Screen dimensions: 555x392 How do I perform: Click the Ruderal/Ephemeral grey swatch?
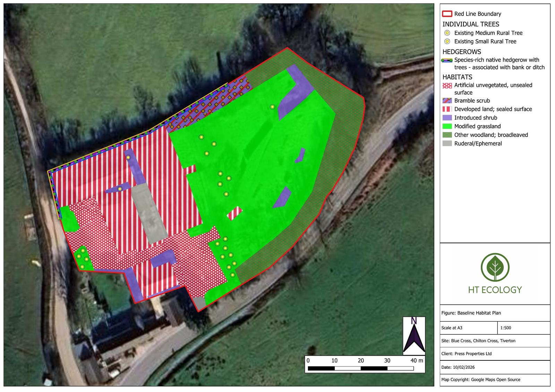coord(447,143)
